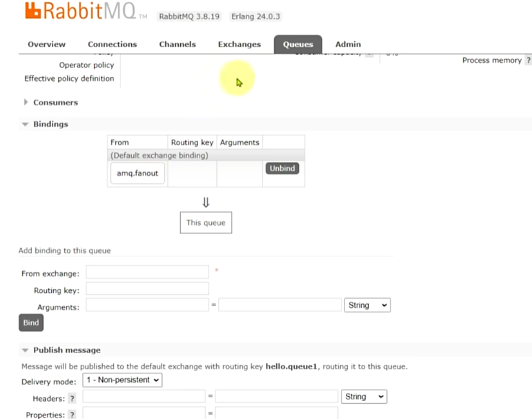Open the binding Arguments type String dropdown
The image size is (532, 419).
tap(367, 305)
